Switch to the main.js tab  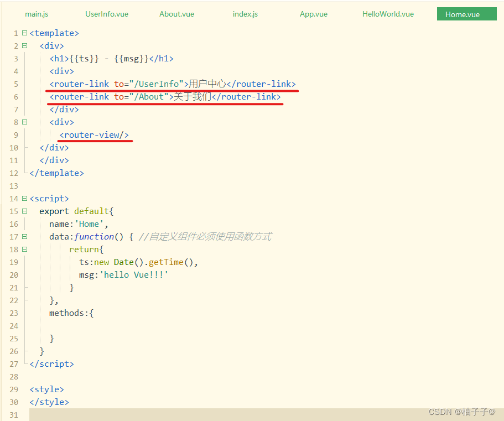pos(37,14)
